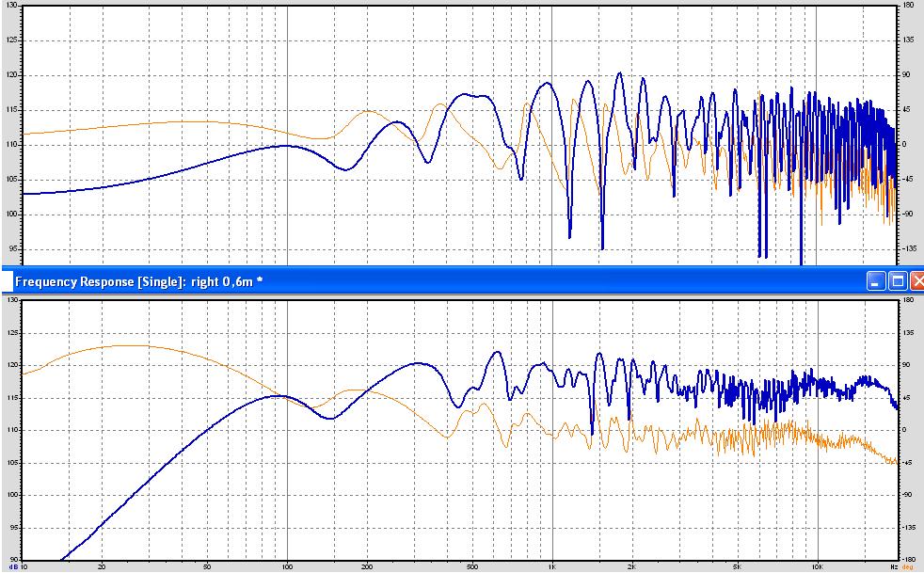Close the right 0,6m frequency response window
This screenshot has height=573, width=924.
(x=916, y=281)
